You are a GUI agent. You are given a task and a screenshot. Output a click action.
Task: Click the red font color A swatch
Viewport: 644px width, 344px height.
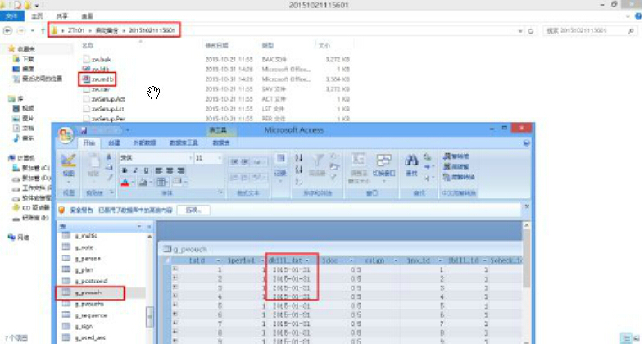point(125,182)
